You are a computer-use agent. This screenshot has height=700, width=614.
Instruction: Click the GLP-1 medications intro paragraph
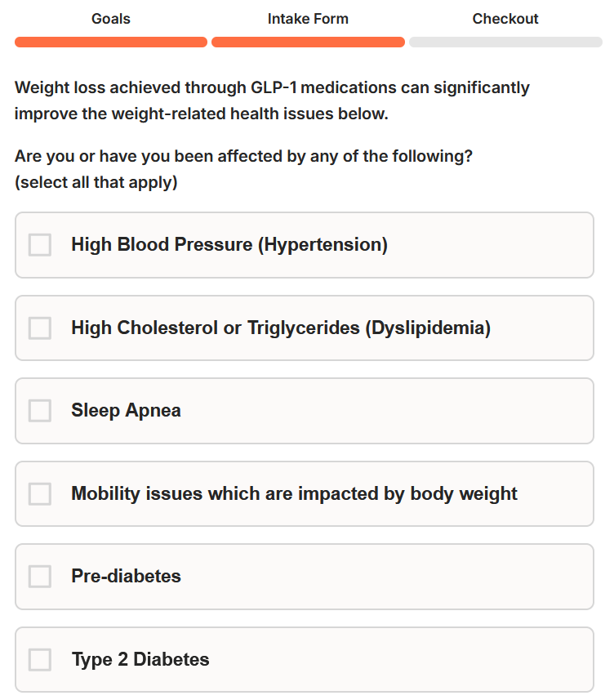pos(272,100)
